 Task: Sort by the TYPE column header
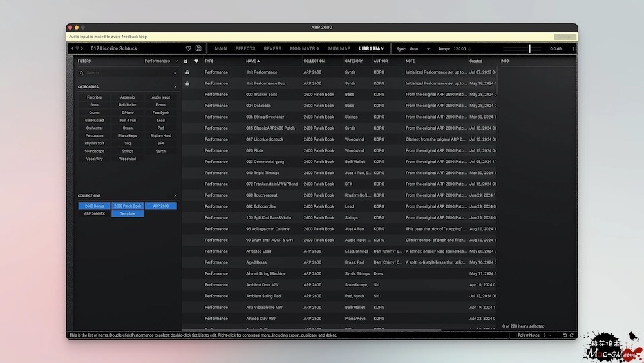209,61
